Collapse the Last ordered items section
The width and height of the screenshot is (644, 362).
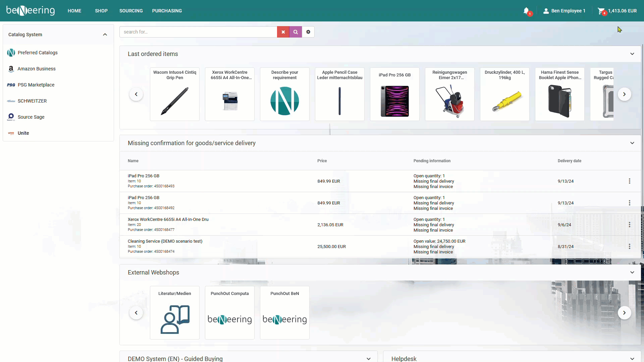tap(632, 54)
